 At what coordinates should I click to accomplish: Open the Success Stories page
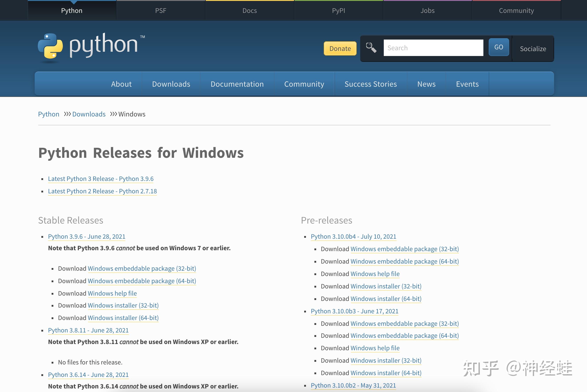pyautogui.click(x=370, y=84)
